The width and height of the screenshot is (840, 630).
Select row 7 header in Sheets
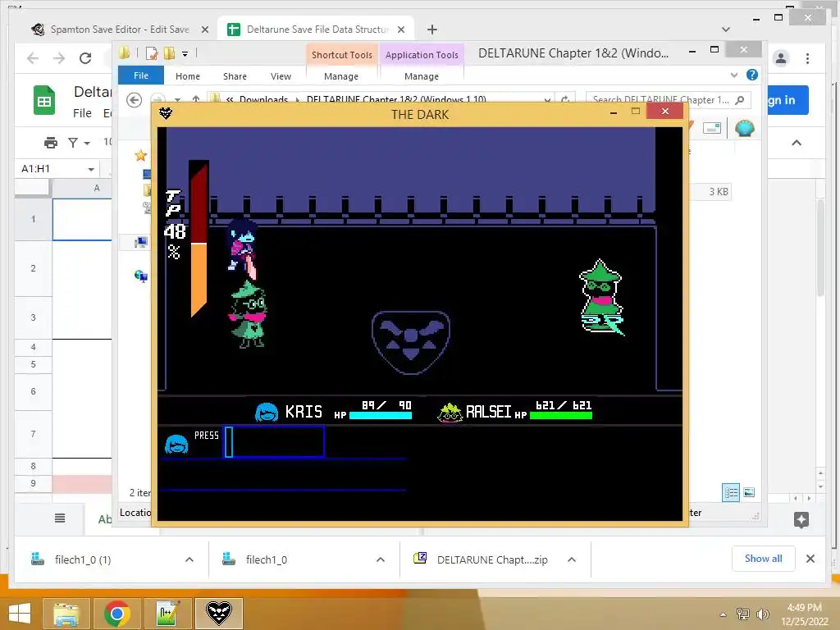[x=33, y=434]
